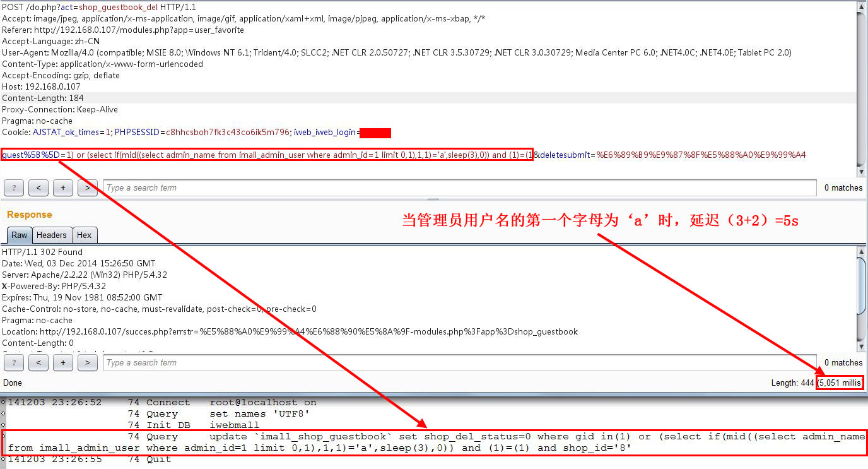Click the request pane help '?' button
868x469 pixels.
(14, 187)
